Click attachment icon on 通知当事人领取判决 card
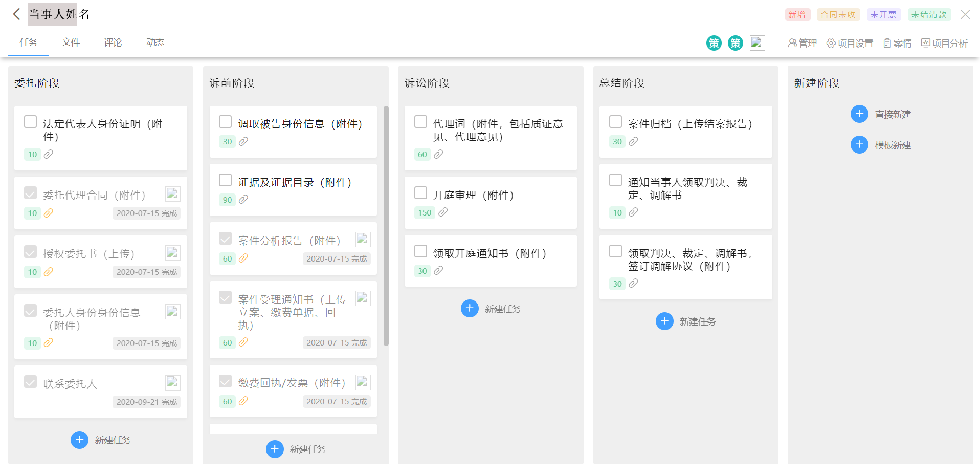Viewport: 980px width, 474px height. tap(633, 212)
